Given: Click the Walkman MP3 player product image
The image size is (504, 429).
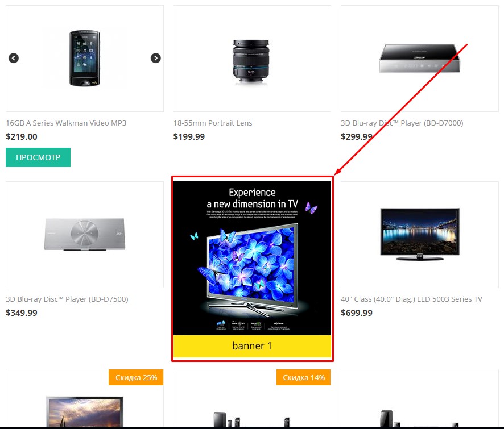Looking at the screenshot, I should pyautogui.click(x=85, y=58).
